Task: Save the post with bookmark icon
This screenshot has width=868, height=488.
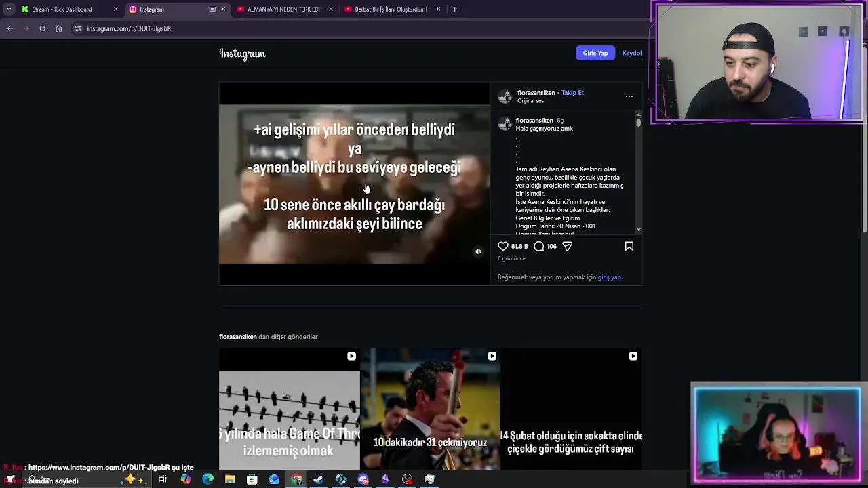Action: click(629, 247)
